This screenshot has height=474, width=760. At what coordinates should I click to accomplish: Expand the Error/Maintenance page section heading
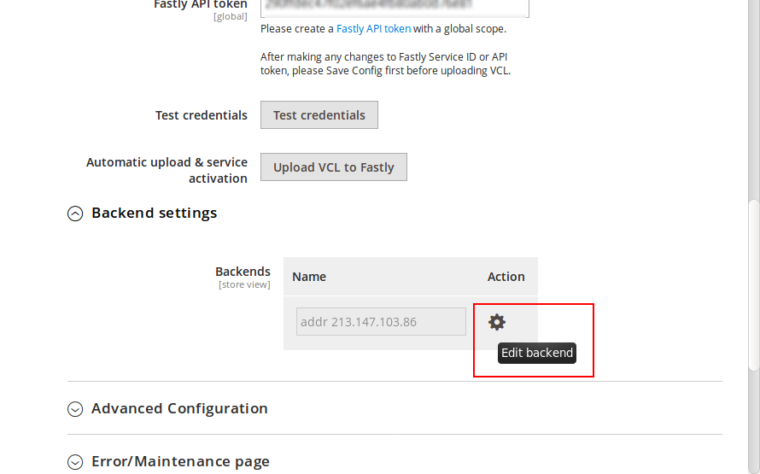point(180,462)
